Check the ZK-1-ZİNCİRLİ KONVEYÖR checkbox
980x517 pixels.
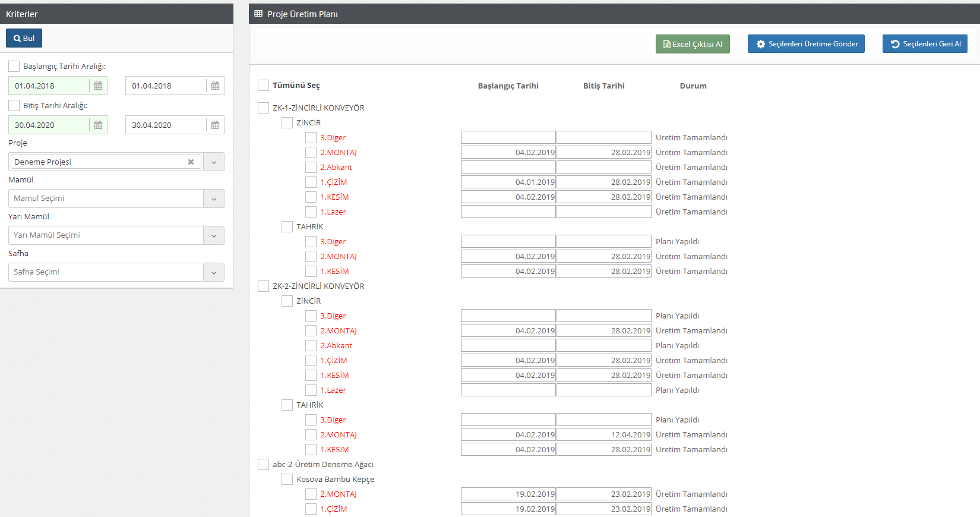pyautogui.click(x=264, y=108)
